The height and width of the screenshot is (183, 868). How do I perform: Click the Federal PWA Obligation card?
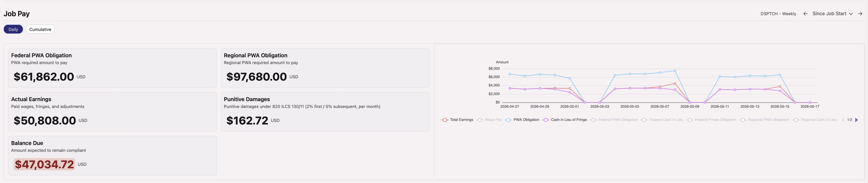(x=113, y=68)
